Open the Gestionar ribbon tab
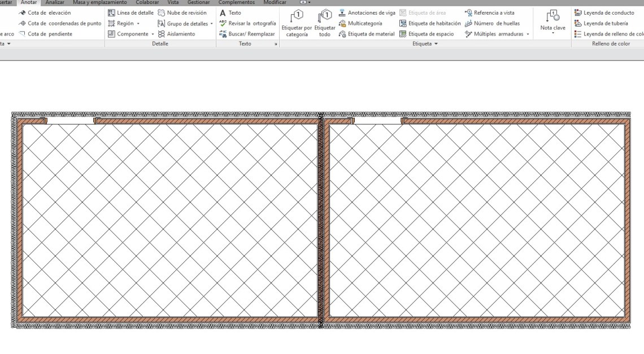This screenshot has height=354, width=644. pos(198,2)
